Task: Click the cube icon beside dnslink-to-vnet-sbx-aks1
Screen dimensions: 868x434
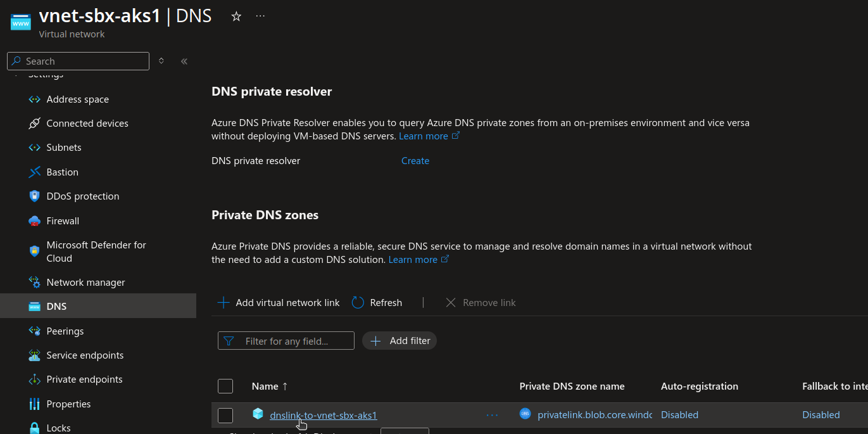Action: 258,414
